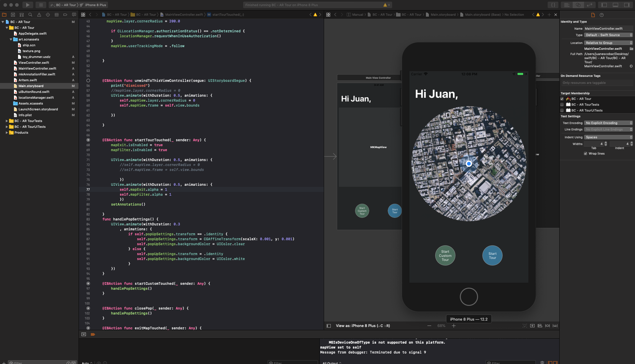
Task: Click IBAction connection circle at line 67
Action: (x=88, y=140)
